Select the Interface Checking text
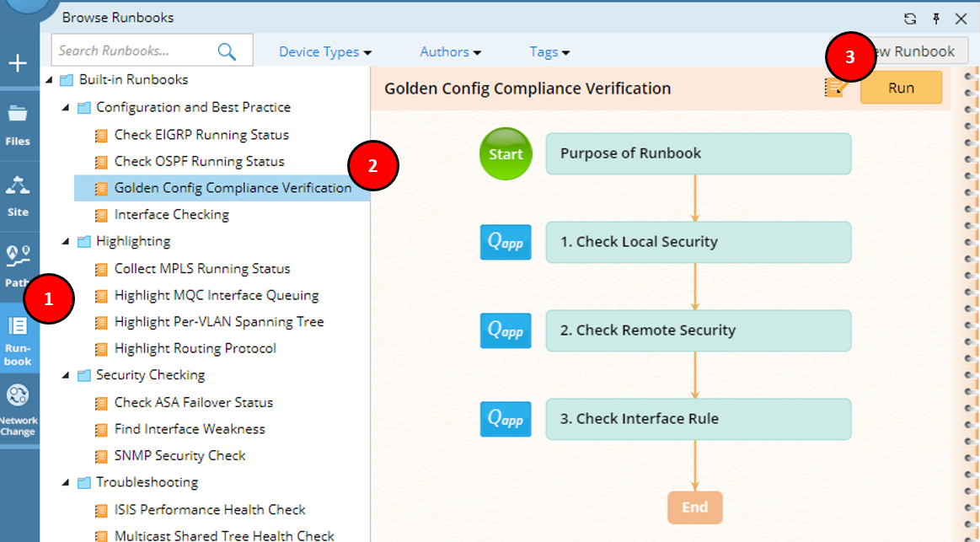Screen dimensions: 980x542 pyautogui.click(x=172, y=214)
